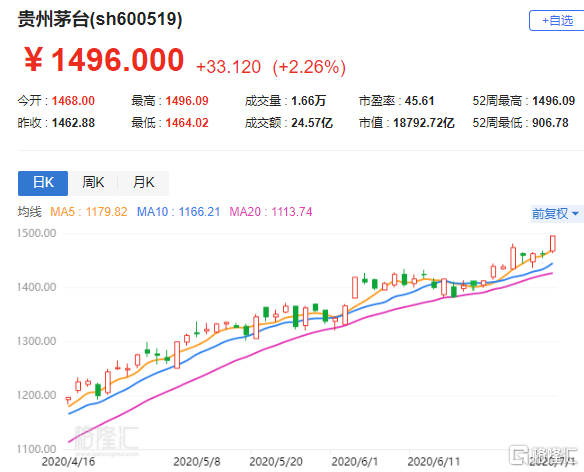Image resolution: width=584 pixels, height=472 pixels.
Task: Click price change +33.120
Action: 228,67
